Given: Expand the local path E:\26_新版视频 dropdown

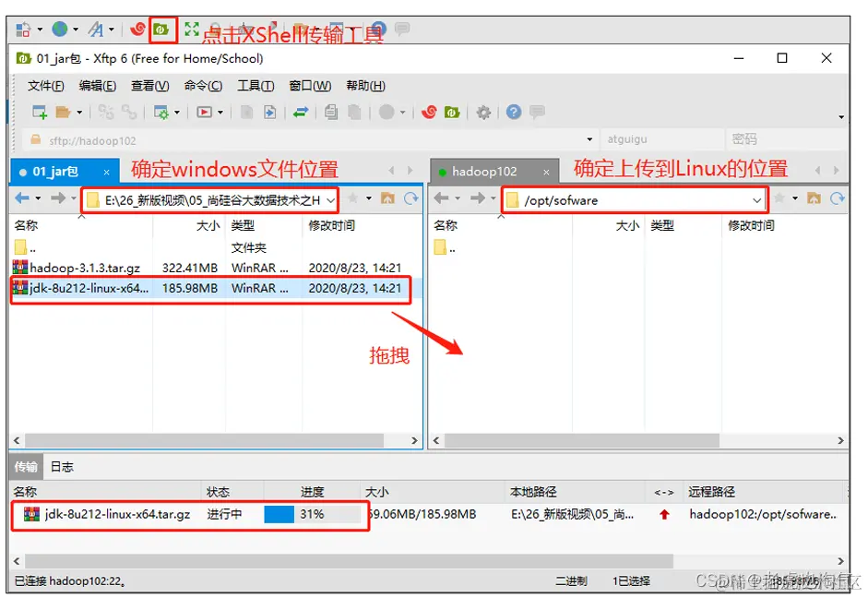Looking at the screenshot, I should tap(331, 200).
